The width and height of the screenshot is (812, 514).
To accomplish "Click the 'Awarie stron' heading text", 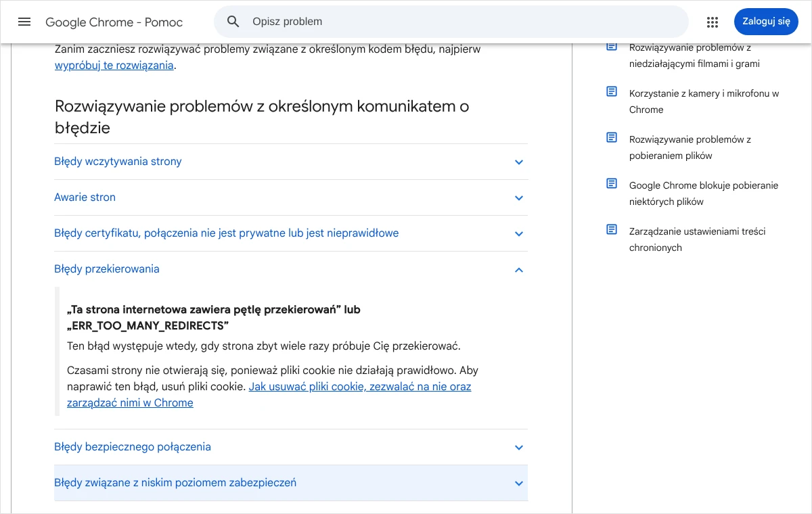I will pyautogui.click(x=85, y=197).
